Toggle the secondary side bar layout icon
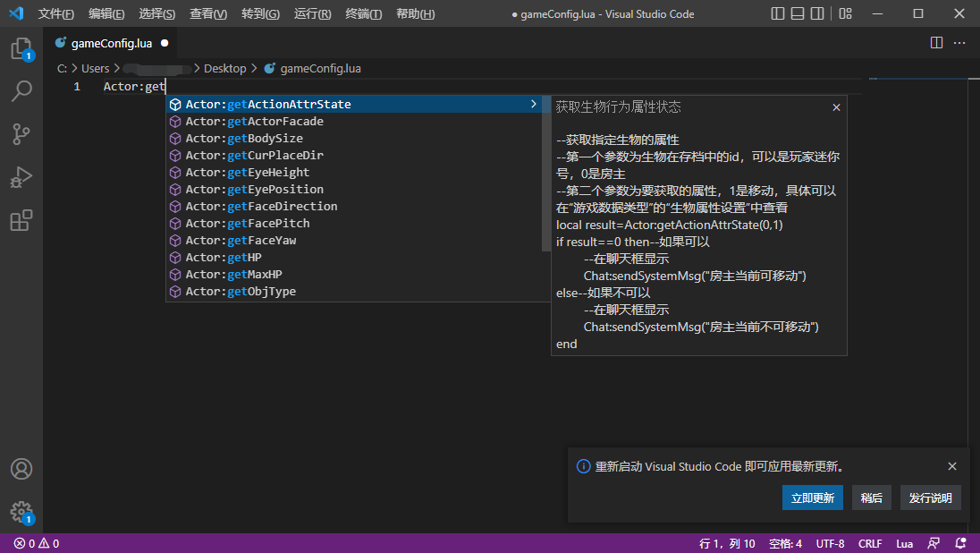 (817, 13)
